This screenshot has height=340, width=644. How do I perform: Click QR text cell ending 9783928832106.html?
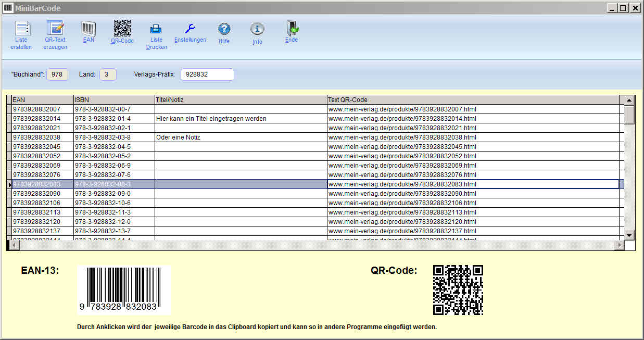tap(473, 203)
